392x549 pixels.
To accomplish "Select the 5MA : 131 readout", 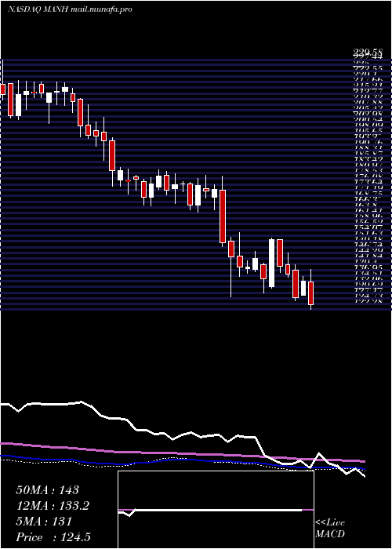I will [x=44, y=522].
